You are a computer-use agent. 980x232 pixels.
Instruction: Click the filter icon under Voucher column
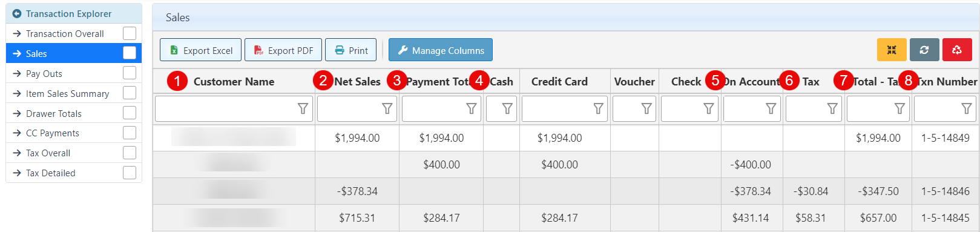click(x=646, y=108)
